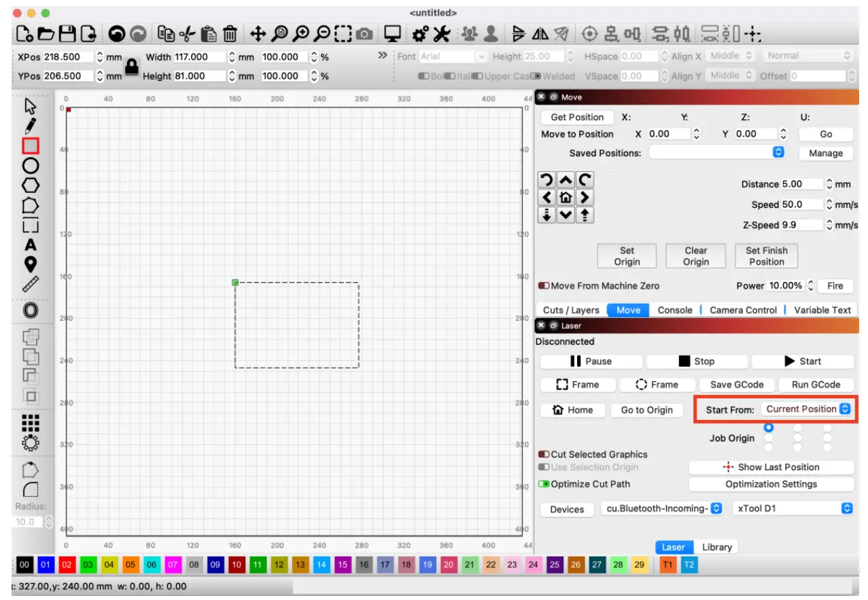Click the Set Origin button

pyautogui.click(x=627, y=256)
